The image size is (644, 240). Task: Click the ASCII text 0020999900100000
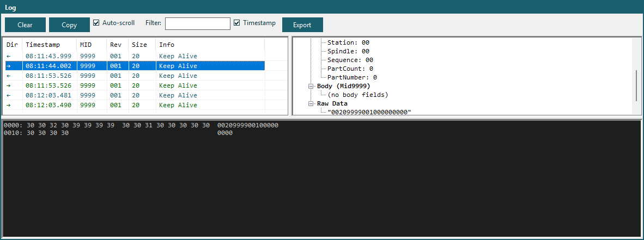(x=248, y=125)
